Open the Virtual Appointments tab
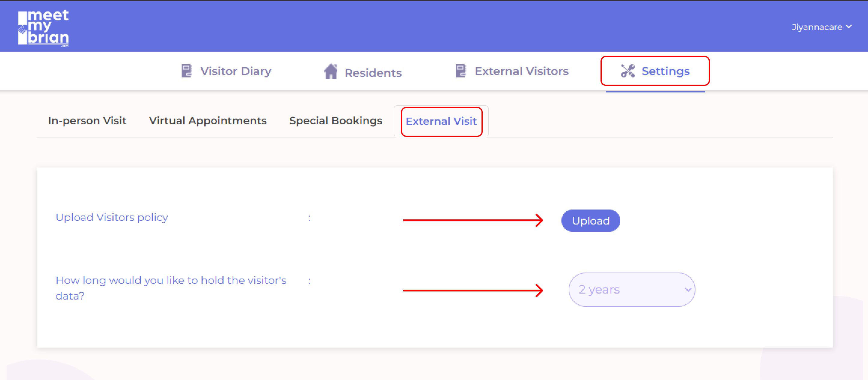The image size is (868, 380). coord(208,120)
